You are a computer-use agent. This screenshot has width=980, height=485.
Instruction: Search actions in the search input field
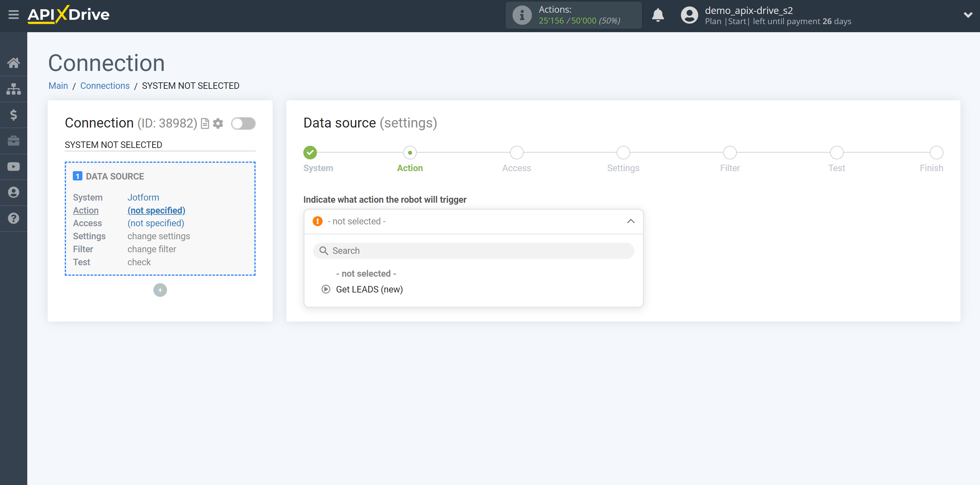click(473, 250)
